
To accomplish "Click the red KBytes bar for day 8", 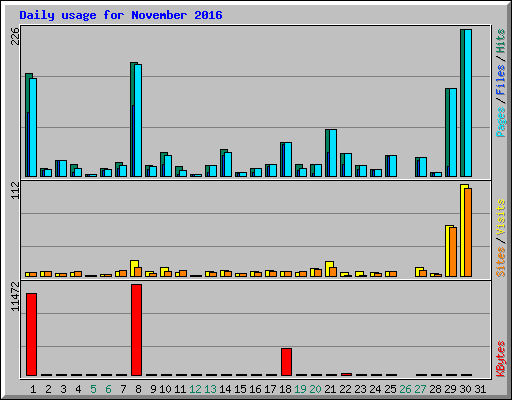I will [136, 330].
